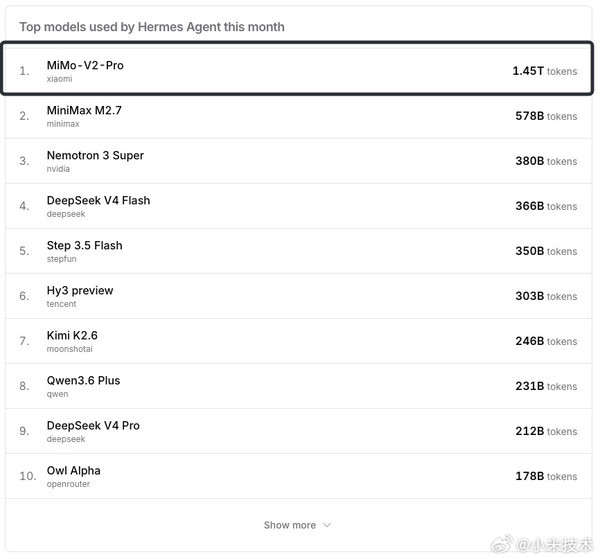Select the Step 3.5 Flash row
This screenshot has width=600, height=559.
(298, 251)
